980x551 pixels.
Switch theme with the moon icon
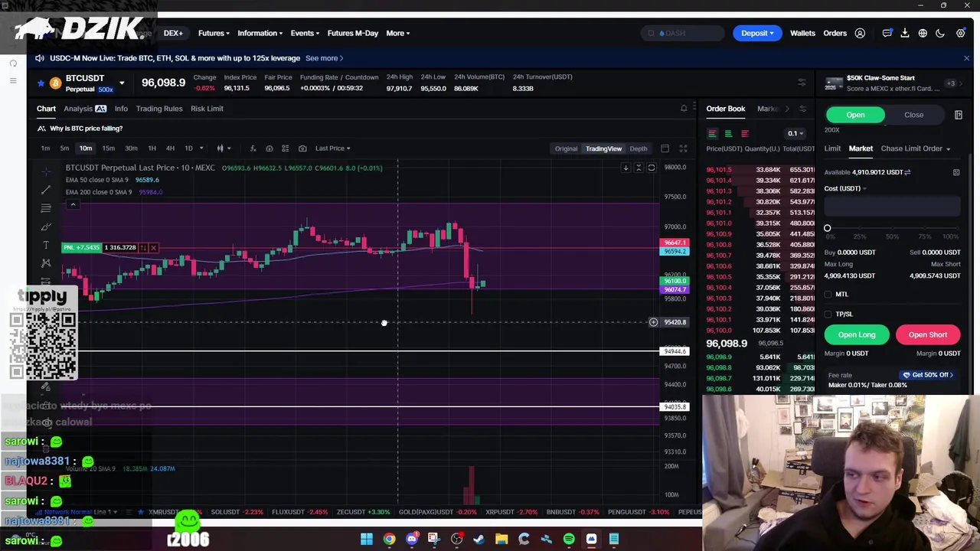pyautogui.click(x=940, y=33)
